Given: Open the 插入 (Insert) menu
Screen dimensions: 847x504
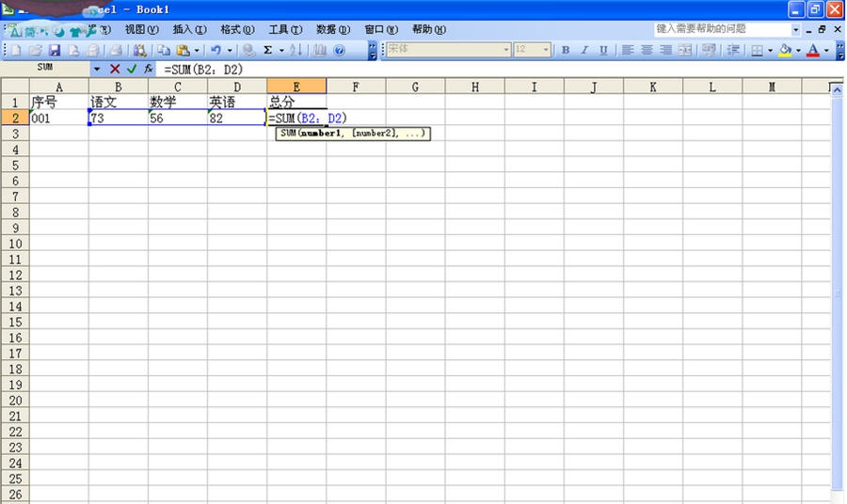Looking at the screenshot, I should pyautogui.click(x=189, y=29).
